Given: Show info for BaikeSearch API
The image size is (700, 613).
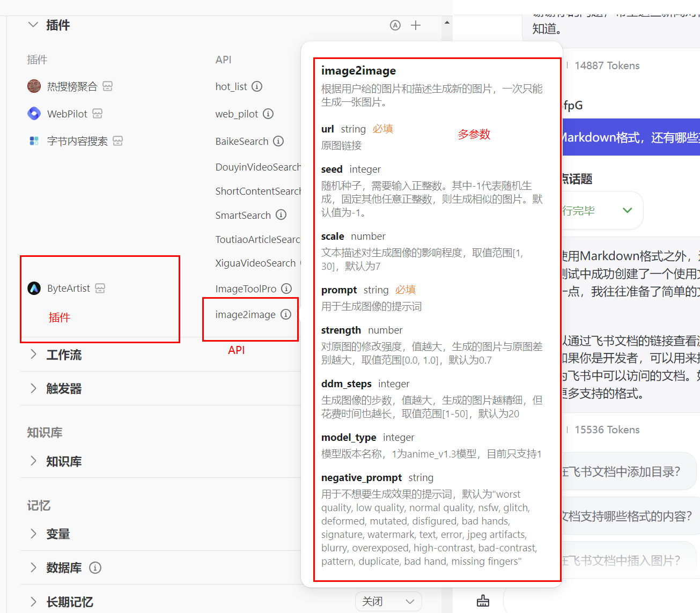Looking at the screenshot, I should (x=278, y=141).
